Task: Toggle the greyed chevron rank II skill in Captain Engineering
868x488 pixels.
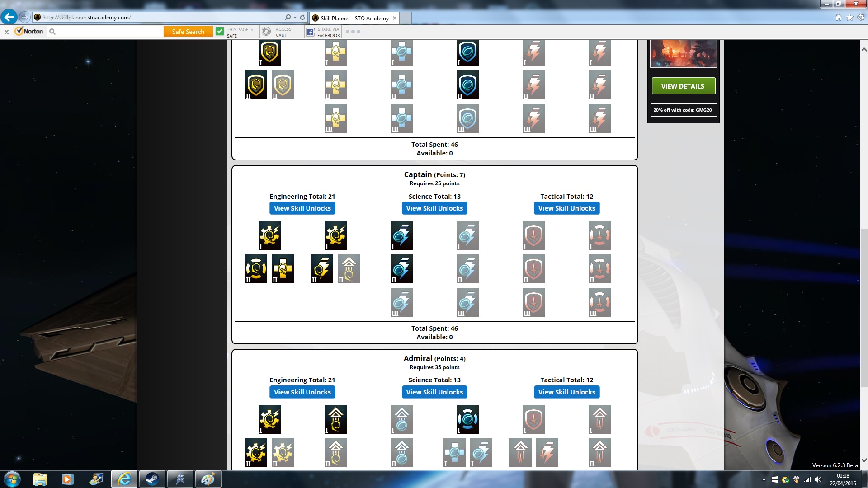Action: click(x=349, y=269)
